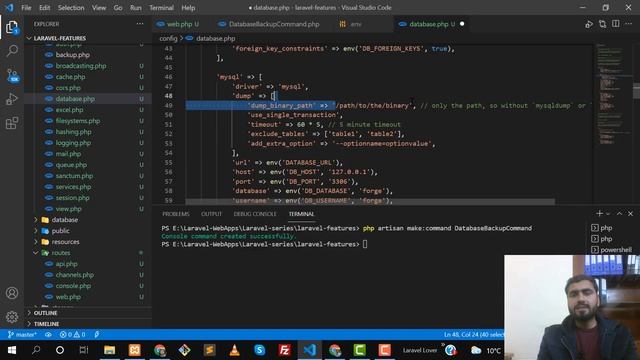Click the editor horizontal scrollbar
640x360 pixels.
(x=370, y=202)
